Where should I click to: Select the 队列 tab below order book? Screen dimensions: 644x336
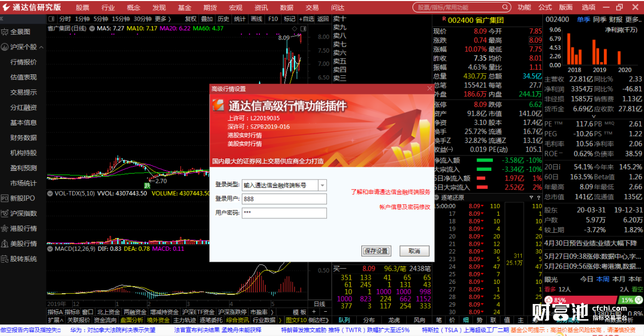click(344, 320)
